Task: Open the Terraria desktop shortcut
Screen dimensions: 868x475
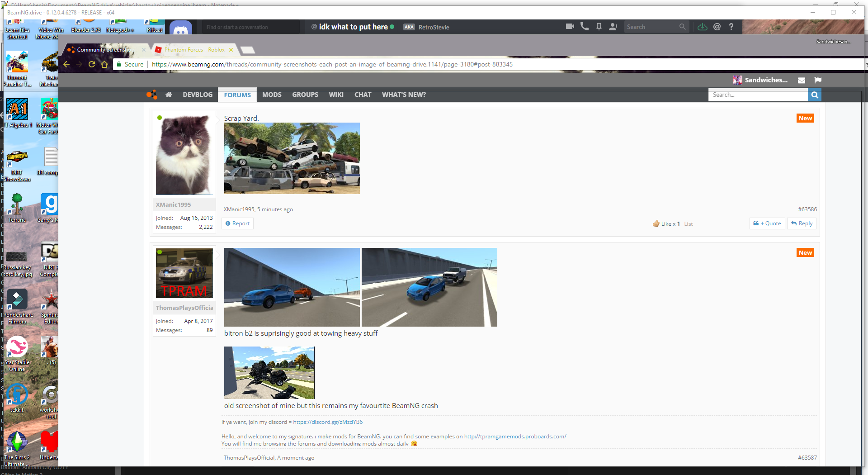Action: coord(17,208)
